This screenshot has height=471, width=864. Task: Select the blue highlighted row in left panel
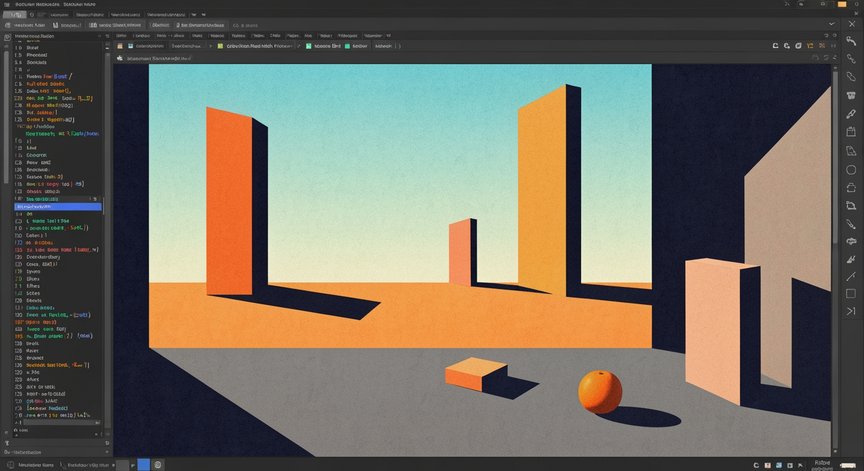click(58, 207)
